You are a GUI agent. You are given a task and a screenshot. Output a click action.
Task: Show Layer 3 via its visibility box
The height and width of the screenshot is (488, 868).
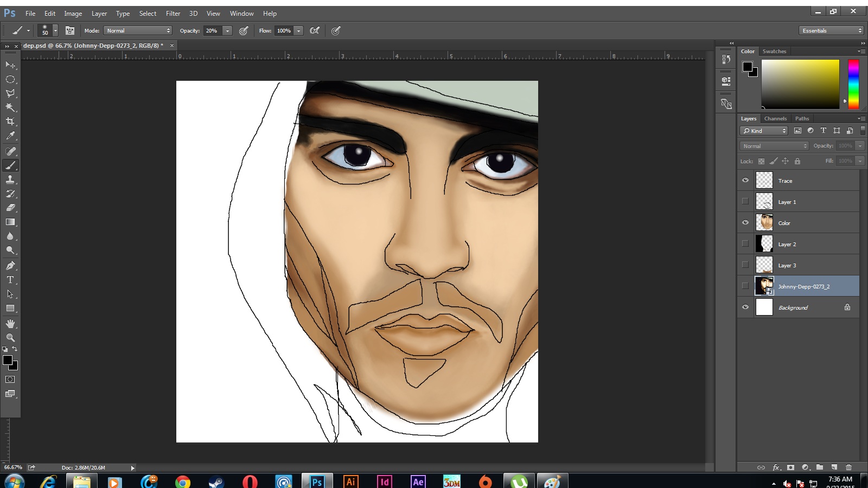click(x=745, y=265)
